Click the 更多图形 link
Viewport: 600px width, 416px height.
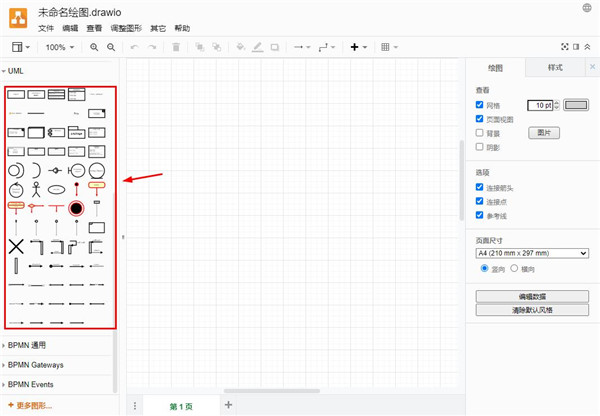point(30,405)
